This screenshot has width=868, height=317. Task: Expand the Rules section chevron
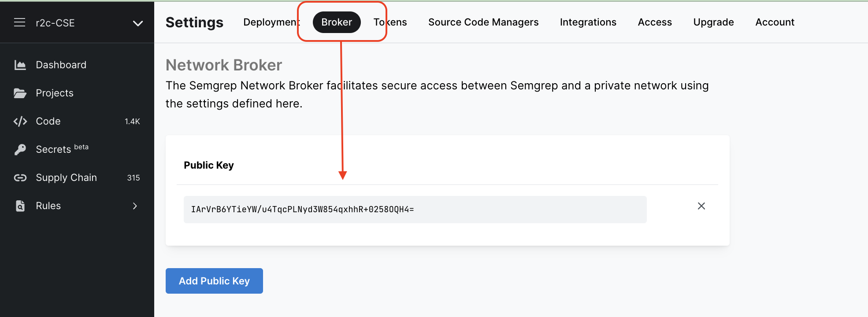[x=134, y=206]
